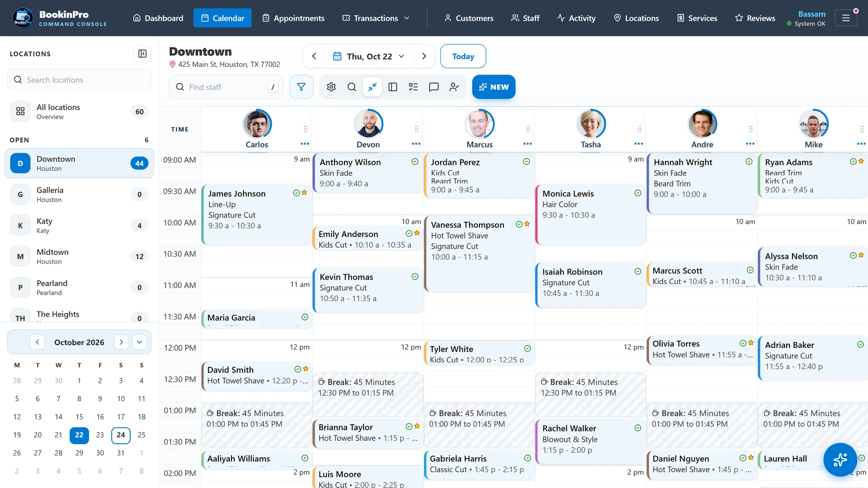Click in the Find staff field
Viewport: 868px width, 488px height.
click(x=226, y=87)
